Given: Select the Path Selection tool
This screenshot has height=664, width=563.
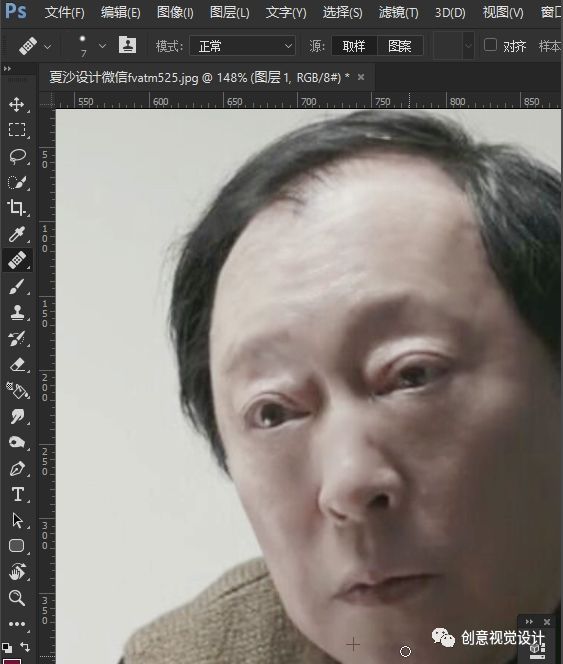Looking at the screenshot, I should click(17, 520).
